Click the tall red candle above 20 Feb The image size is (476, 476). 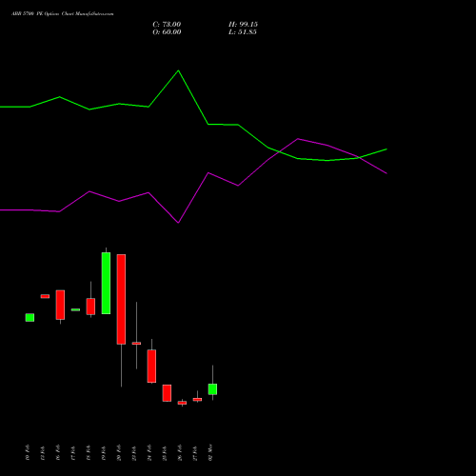click(121, 299)
